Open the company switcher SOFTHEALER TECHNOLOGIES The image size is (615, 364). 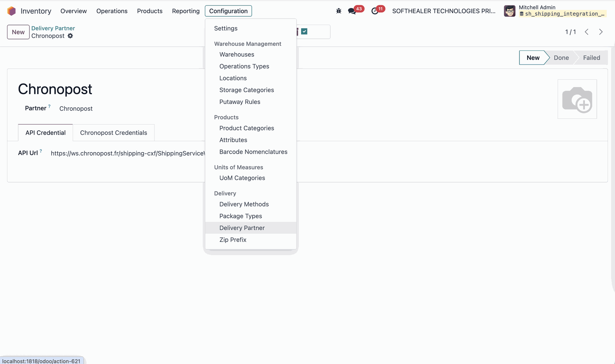click(444, 11)
